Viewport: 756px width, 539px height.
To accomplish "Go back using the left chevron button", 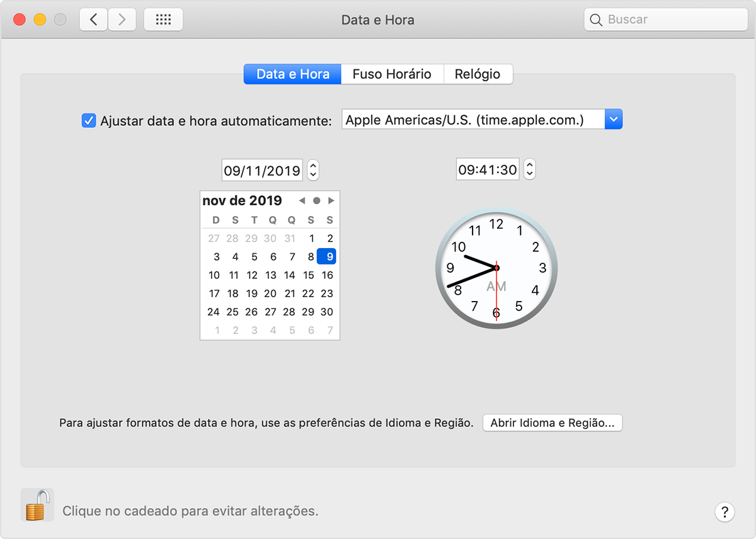I will pos(94,20).
